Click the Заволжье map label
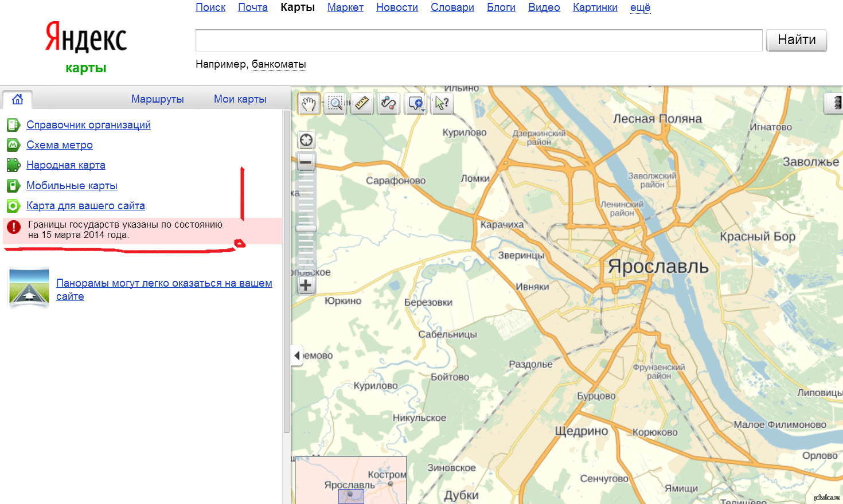The width and height of the screenshot is (843, 504). pyautogui.click(x=811, y=162)
